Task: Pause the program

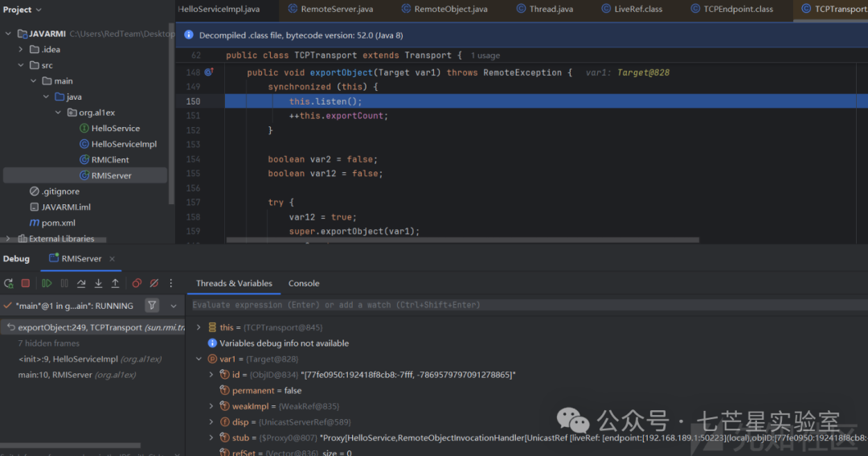Action: [x=64, y=283]
